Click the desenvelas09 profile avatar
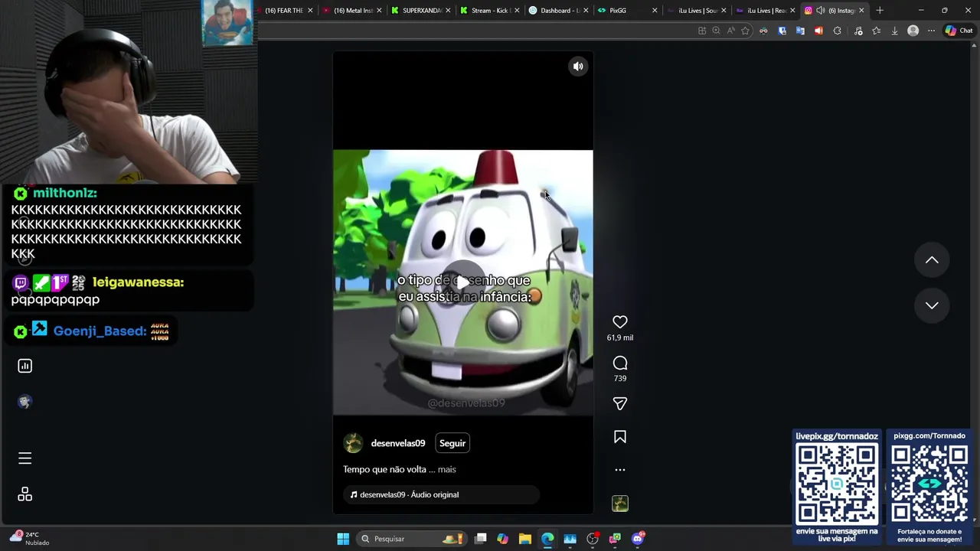This screenshot has width=980, height=551. coord(353,443)
